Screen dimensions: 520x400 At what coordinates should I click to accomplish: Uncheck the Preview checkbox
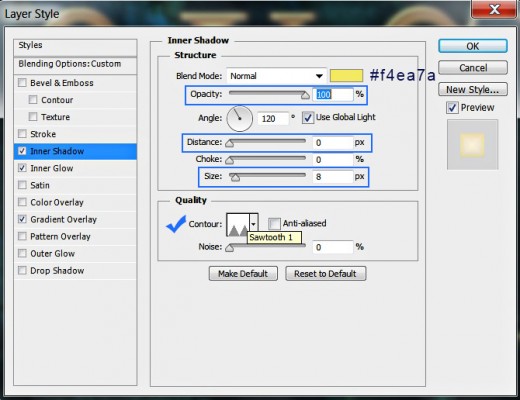tap(452, 108)
